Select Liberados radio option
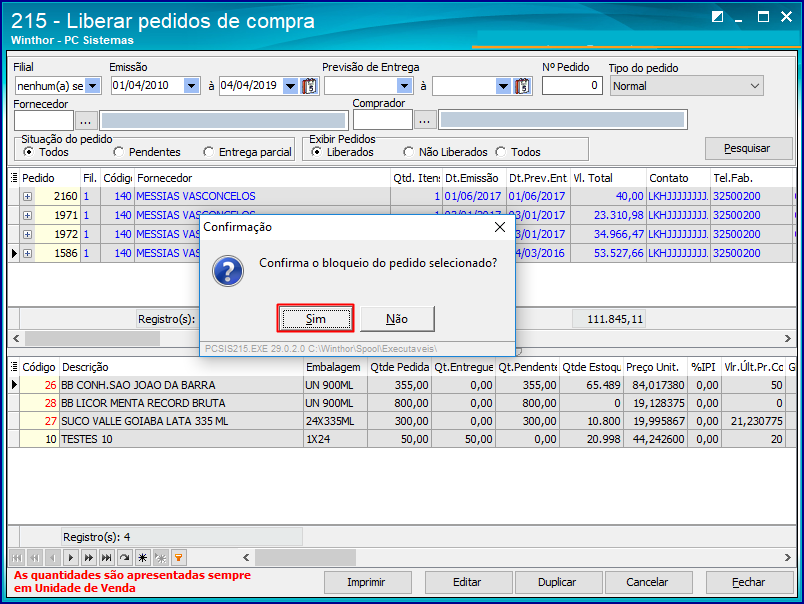This screenshot has width=804, height=604. [316, 152]
